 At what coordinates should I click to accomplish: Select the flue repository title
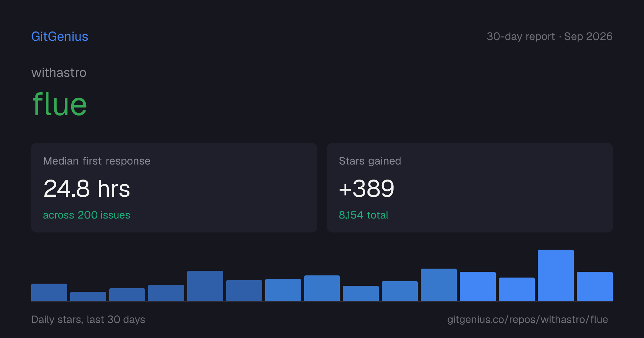click(x=60, y=104)
